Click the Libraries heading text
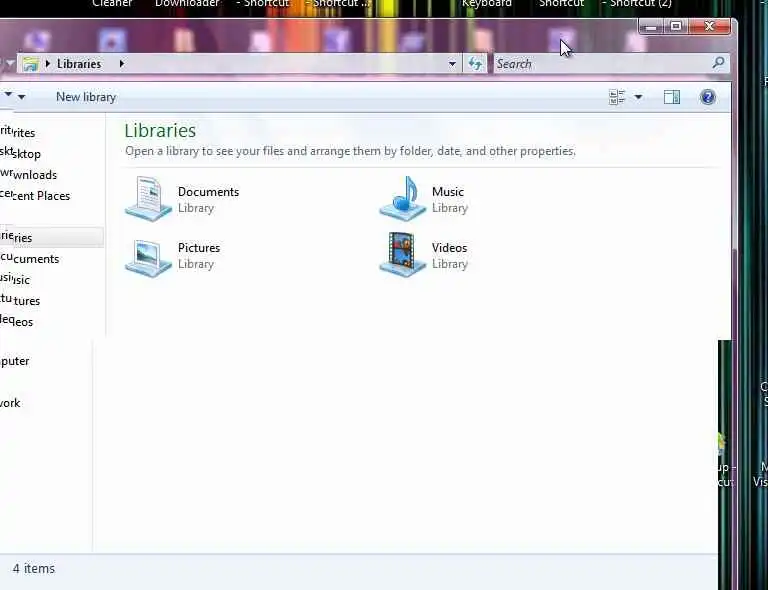The width and height of the screenshot is (768, 590). click(160, 131)
